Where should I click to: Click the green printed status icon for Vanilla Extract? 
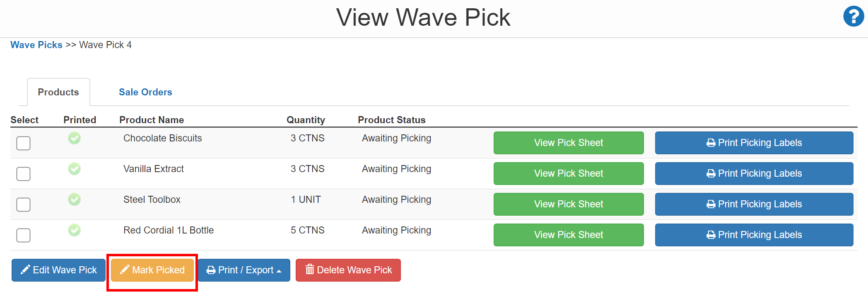75,169
